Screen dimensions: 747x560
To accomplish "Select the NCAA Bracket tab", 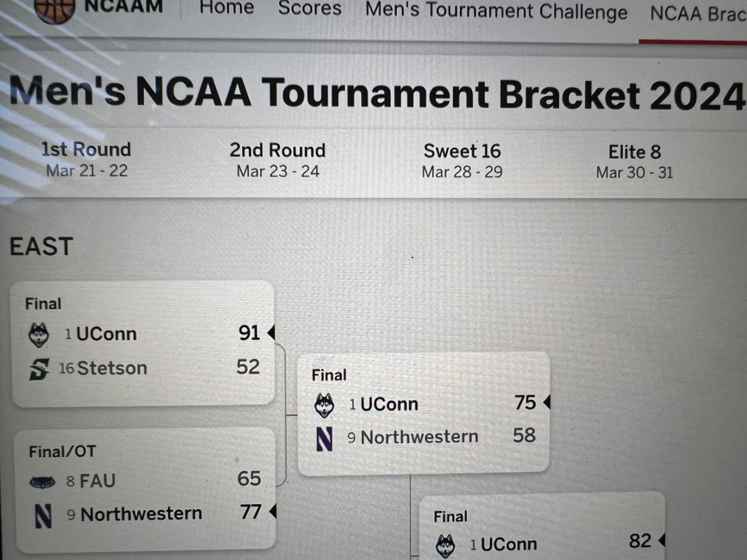I will tap(697, 14).
